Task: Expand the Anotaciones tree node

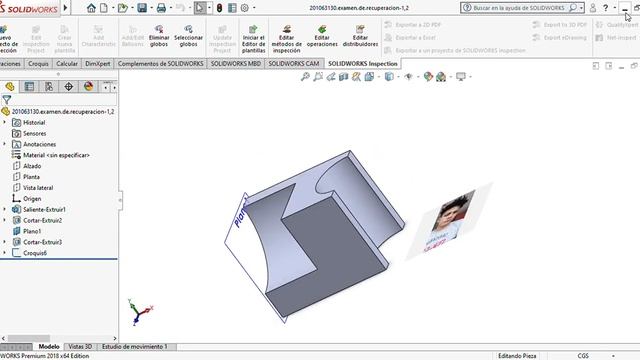Action: pyautogui.click(x=4, y=144)
